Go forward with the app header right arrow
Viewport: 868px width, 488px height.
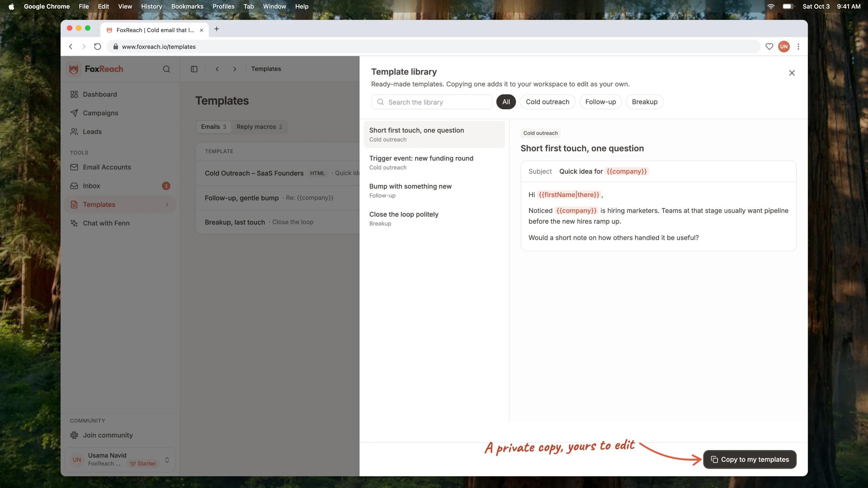[x=235, y=69]
